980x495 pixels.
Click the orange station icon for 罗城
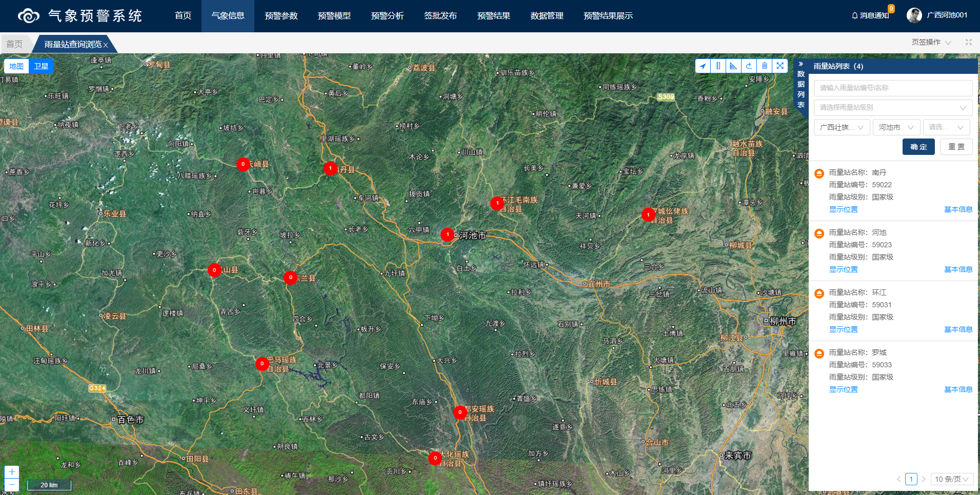point(819,353)
